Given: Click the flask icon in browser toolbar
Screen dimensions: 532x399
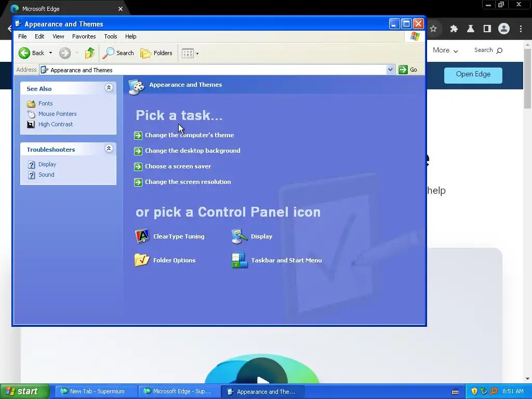Looking at the screenshot, I should pyautogui.click(x=471, y=29).
